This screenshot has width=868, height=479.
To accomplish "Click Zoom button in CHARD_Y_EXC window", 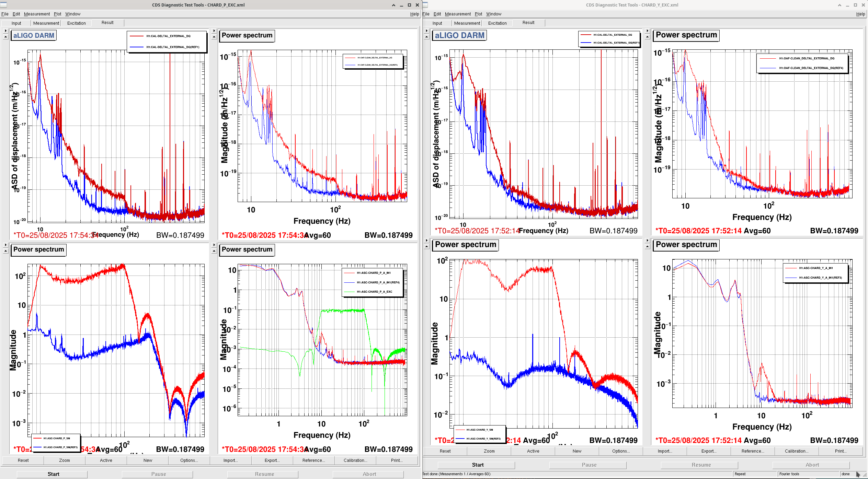I will point(489,451).
